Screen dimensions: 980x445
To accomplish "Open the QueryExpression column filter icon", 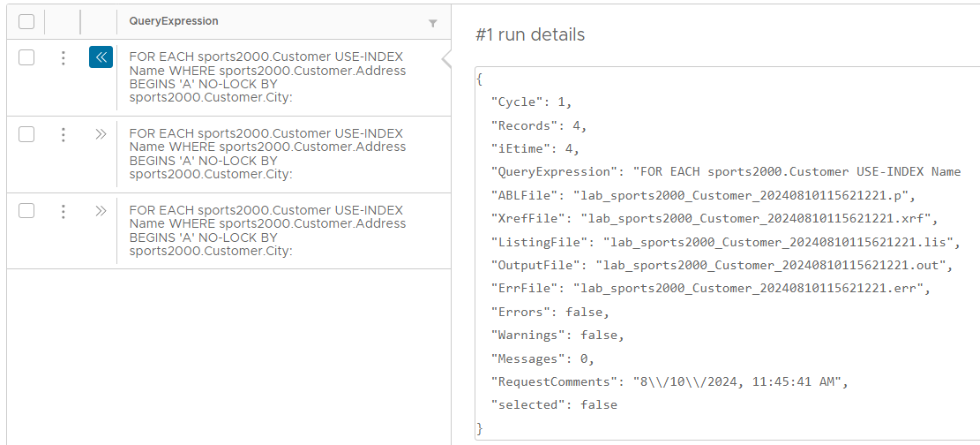I will tap(432, 23).
